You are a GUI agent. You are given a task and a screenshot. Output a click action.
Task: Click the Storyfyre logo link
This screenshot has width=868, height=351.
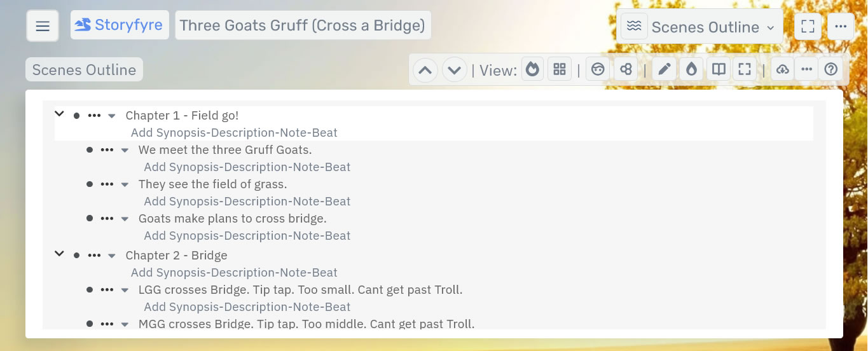pos(120,25)
